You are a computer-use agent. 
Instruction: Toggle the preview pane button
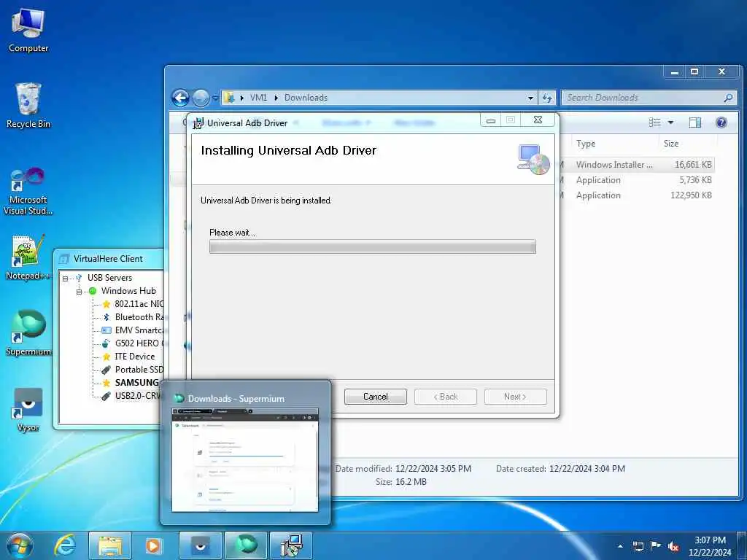click(x=695, y=122)
